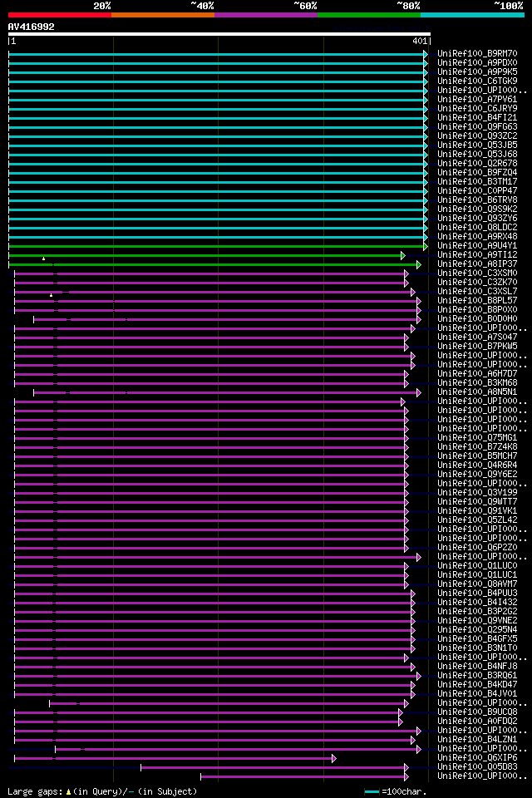Screen dimensions: 532x798
Task: Open UniRef100_B8P0X0 hit
Action: click(x=477, y=310)
